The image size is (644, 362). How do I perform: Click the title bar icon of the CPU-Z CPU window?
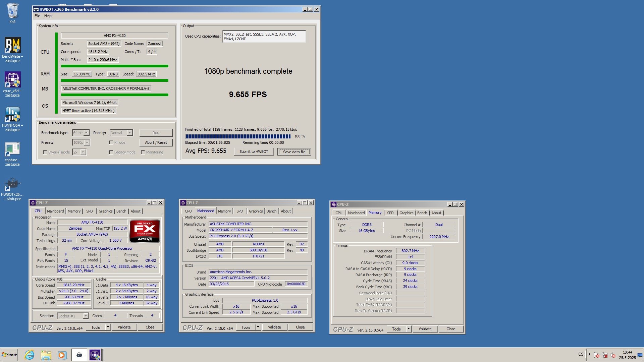tap(33, 203)
